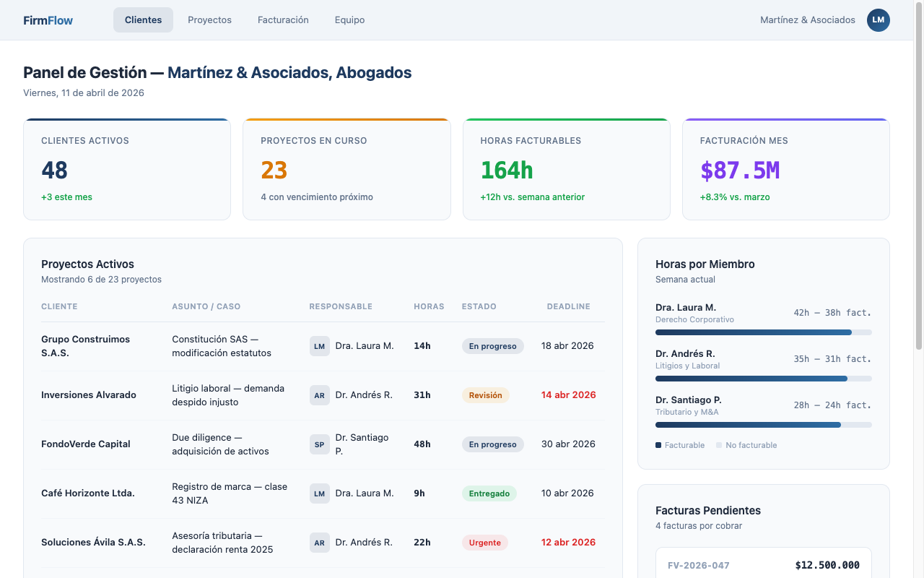Click the Urgente status badge

[484, 542]
